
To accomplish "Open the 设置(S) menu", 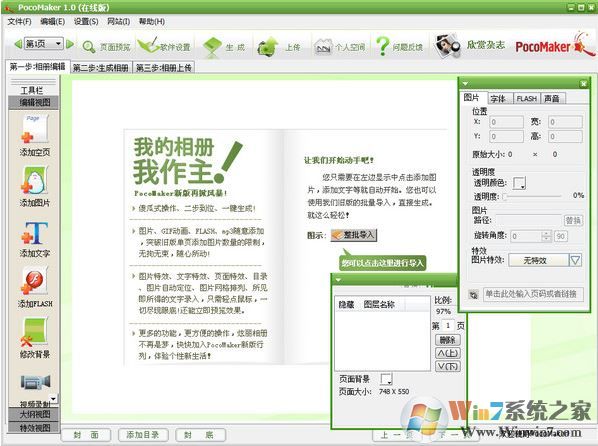I will click(x=86, y=21).
